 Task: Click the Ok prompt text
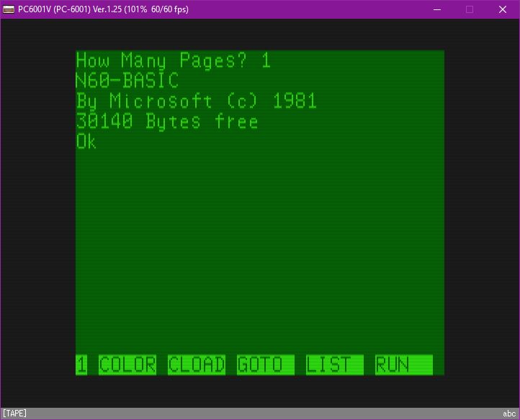click(86, 142)
